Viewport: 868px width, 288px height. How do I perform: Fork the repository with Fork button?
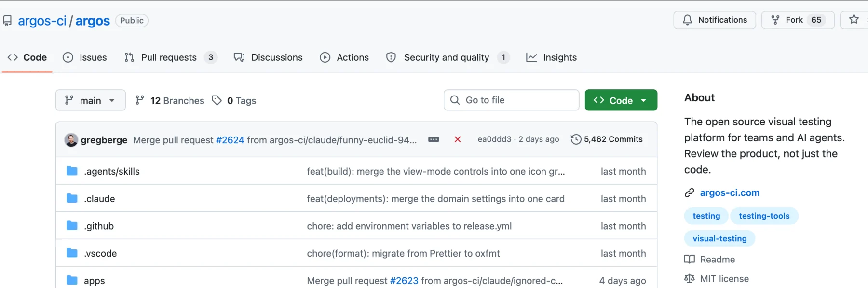click(798, 20)
